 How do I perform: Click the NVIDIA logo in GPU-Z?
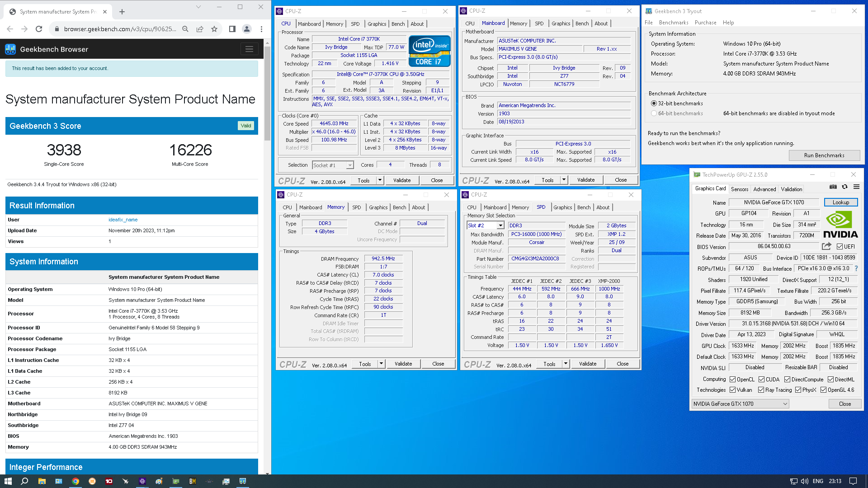[840, 225]
